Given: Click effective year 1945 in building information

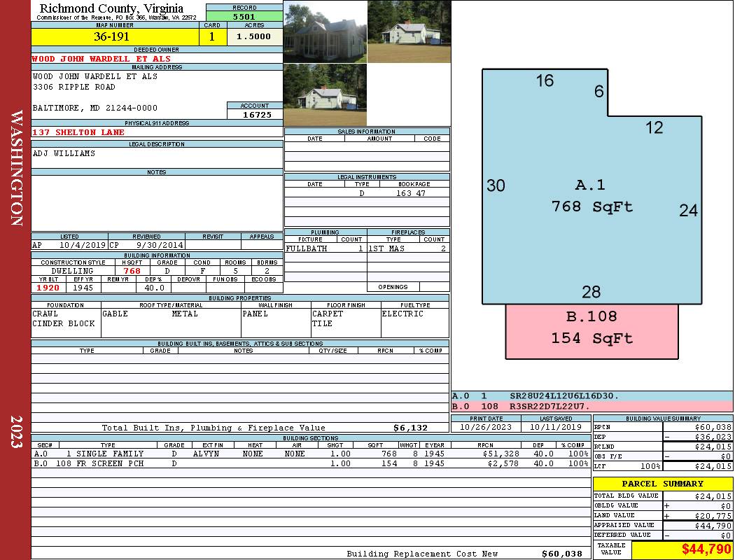Looking at the screenshot, I should point(83,288).
